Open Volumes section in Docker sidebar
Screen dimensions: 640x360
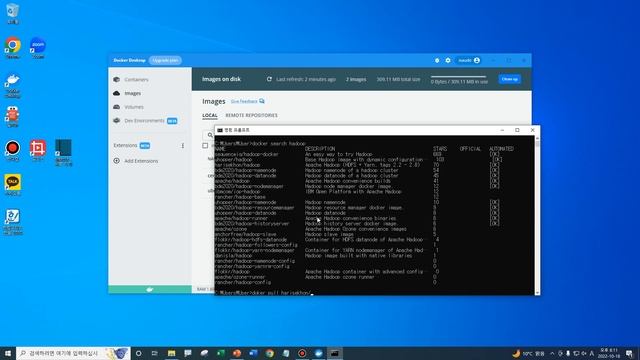(134, 107)
